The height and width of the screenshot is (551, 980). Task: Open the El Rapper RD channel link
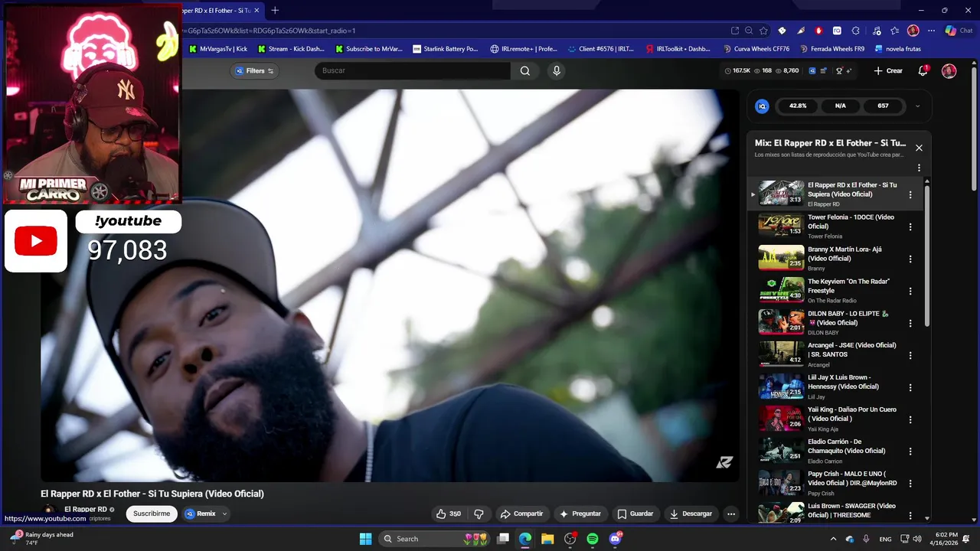click(86, 509)
